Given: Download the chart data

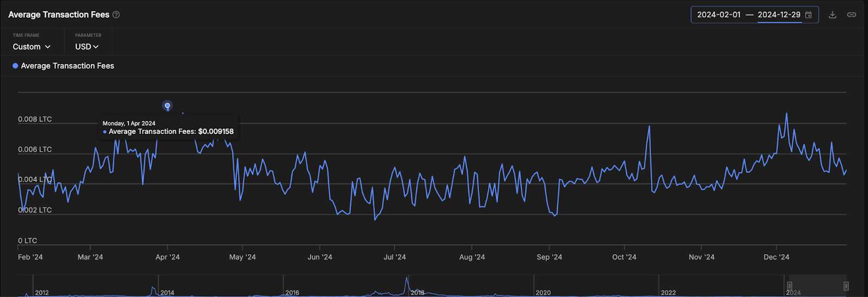Looking at the screenshot, I should (832, 15).
